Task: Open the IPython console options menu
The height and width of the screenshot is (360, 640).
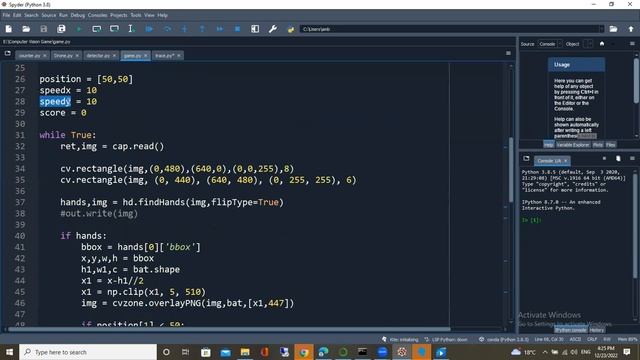Action: (x=632, y=158)
